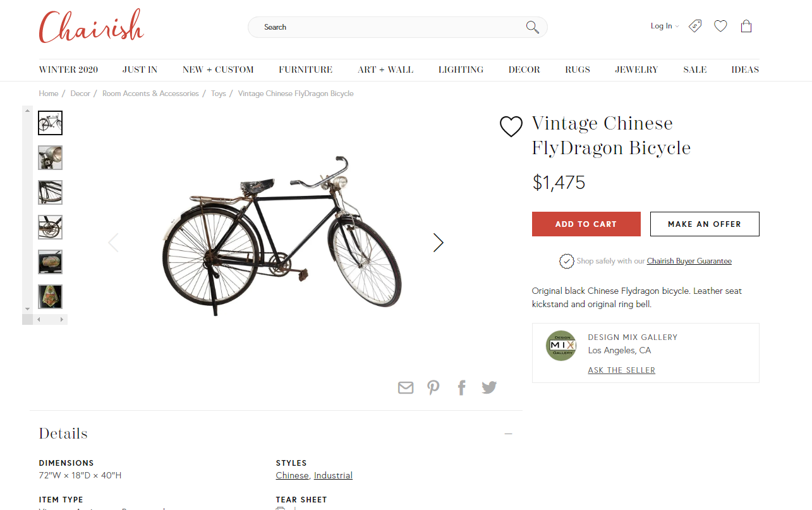Share the listing on Pinterest
The image size is (812, 510).
pos(433,387)
